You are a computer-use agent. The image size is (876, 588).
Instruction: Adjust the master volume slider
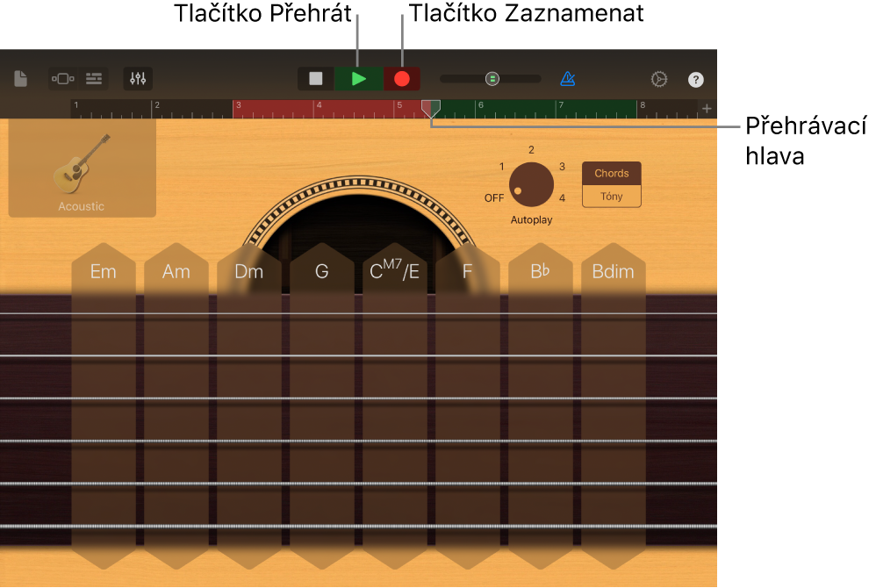coord(491,79)
